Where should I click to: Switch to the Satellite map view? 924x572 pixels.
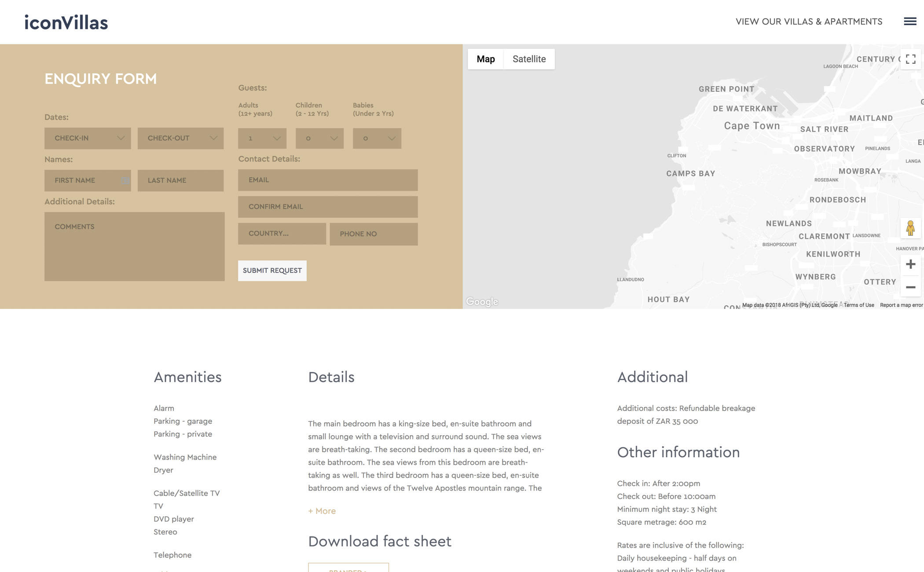(529, 59)
